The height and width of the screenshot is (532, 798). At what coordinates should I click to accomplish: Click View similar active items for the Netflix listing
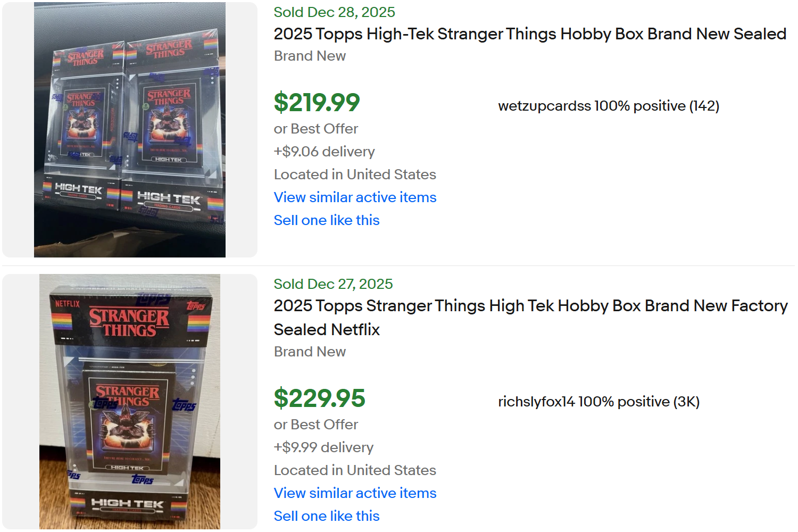[x=354, y=493]
